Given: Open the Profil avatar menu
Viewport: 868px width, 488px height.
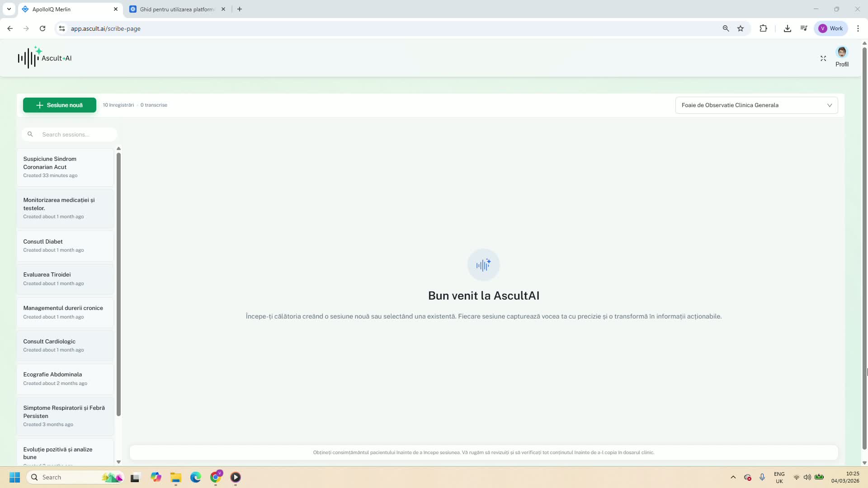Looking at the screenshot, I should (841, 52).
